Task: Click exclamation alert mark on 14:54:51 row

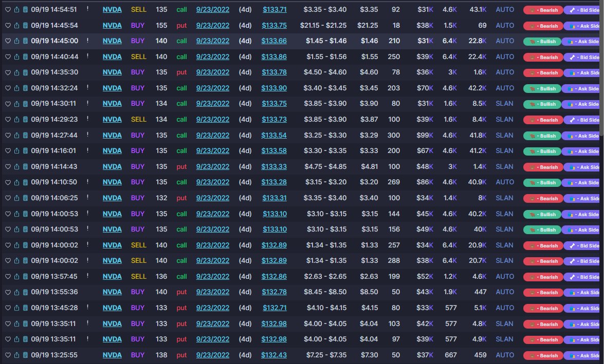Action: click(87, 9)
